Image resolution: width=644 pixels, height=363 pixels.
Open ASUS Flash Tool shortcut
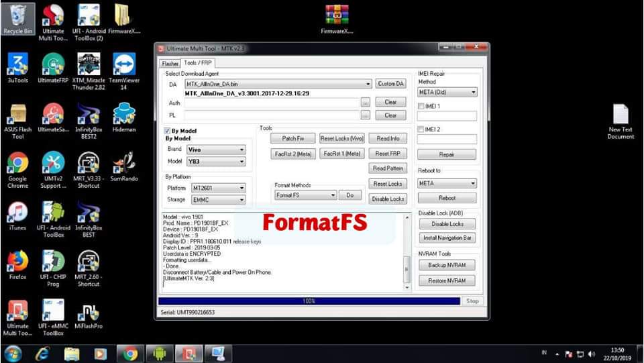(17, 121)
